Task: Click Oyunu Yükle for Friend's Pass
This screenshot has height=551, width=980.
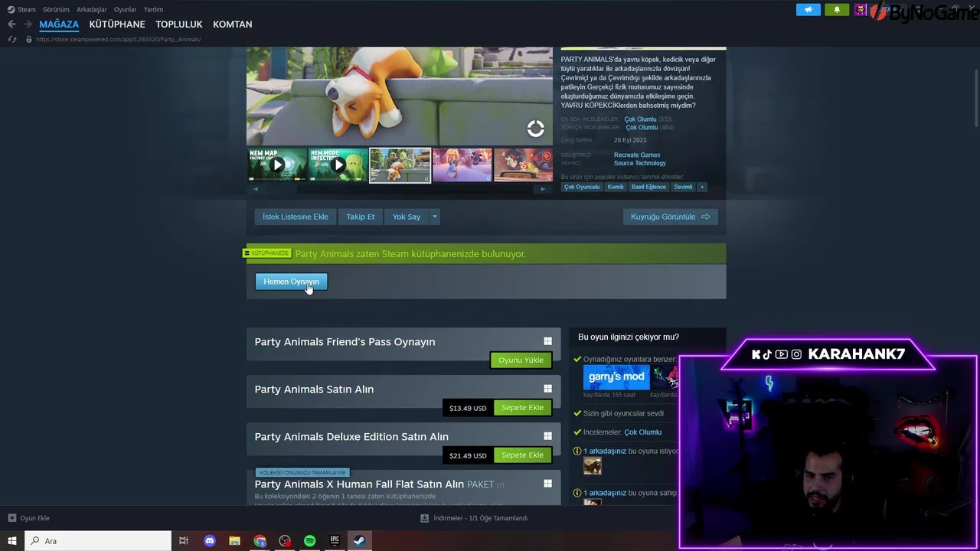Action: (x=521, y=360)
